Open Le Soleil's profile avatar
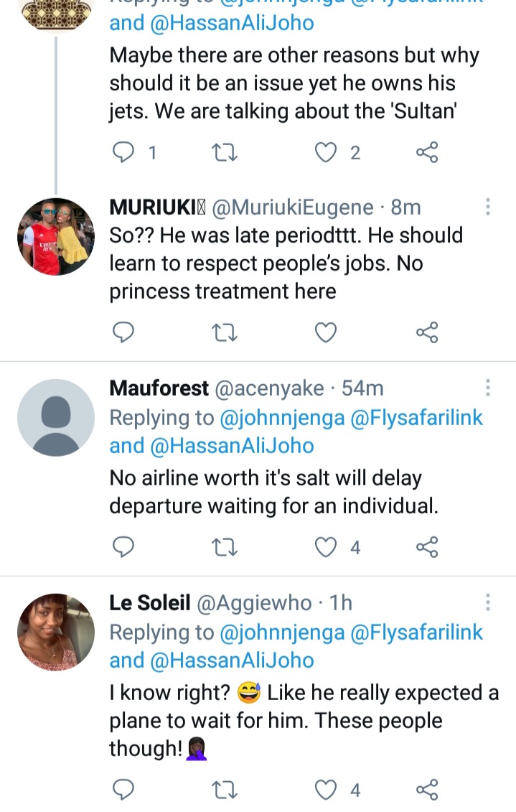516x812 pixels. point(56,633)
